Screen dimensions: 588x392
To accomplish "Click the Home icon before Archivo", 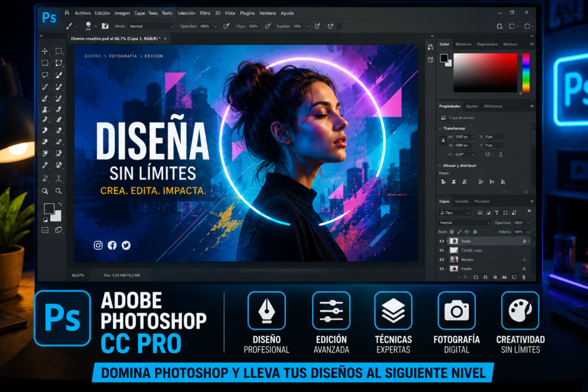I will 67,13.
